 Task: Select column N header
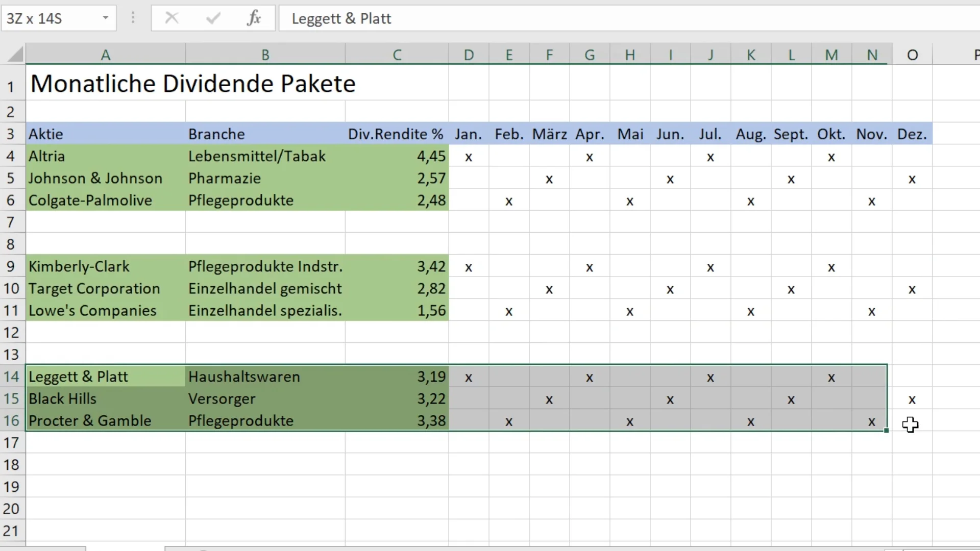coord(872,55)
